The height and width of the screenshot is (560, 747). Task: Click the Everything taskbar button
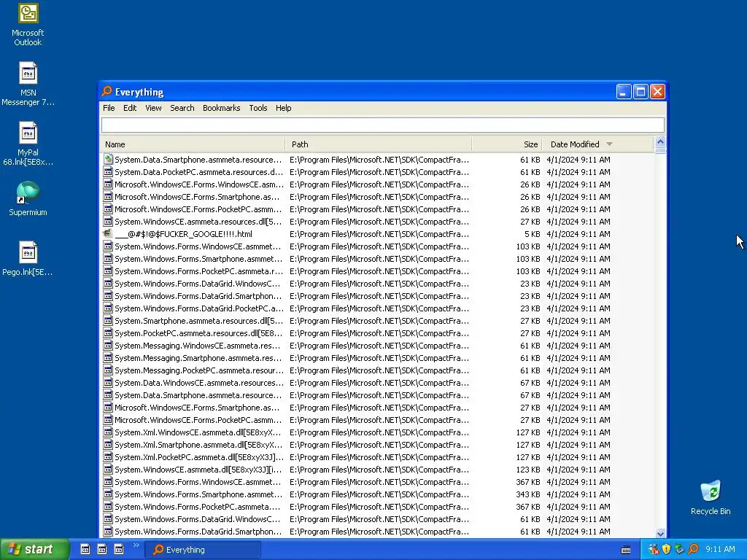[x=204, y=550]
